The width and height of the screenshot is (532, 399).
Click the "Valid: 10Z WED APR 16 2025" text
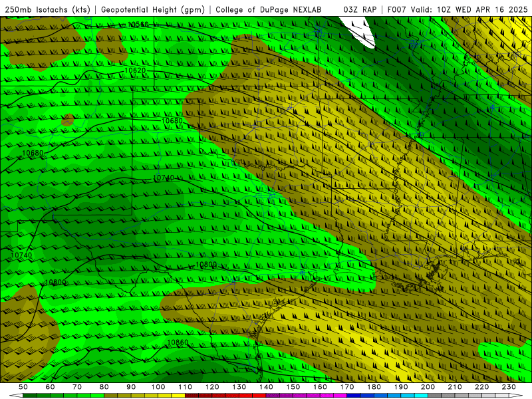tap(469, 10)
